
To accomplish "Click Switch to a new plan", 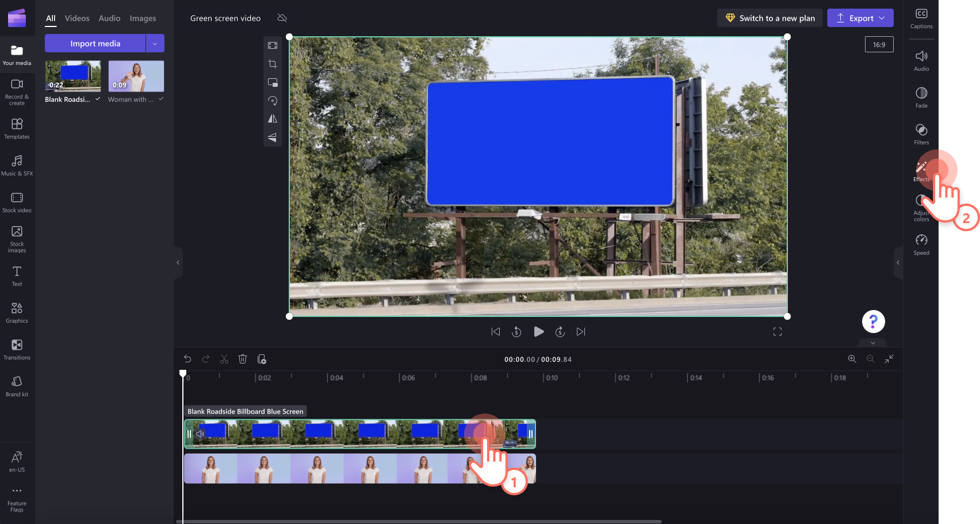I will coord(770,18).
